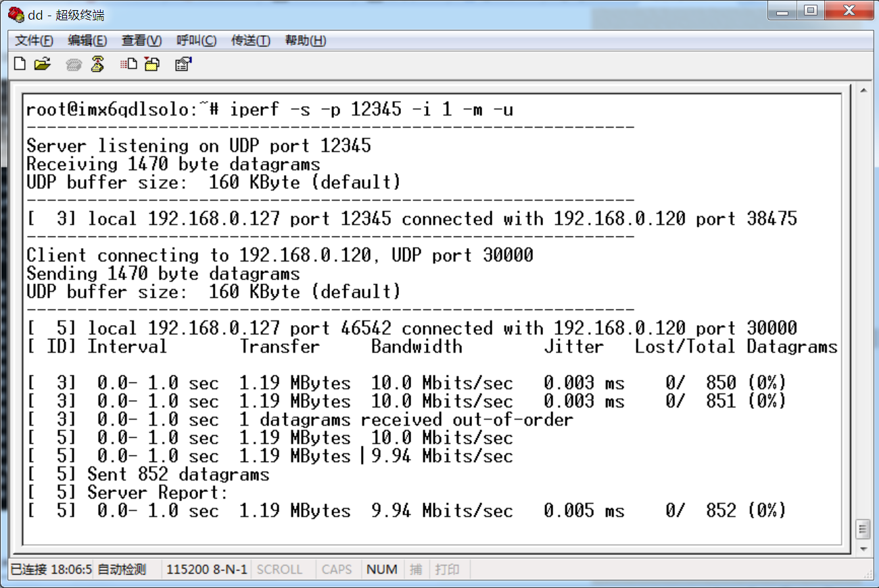Click the New connection toolbar icon
This screenshot has width=879, height=588.
[20, 64]
